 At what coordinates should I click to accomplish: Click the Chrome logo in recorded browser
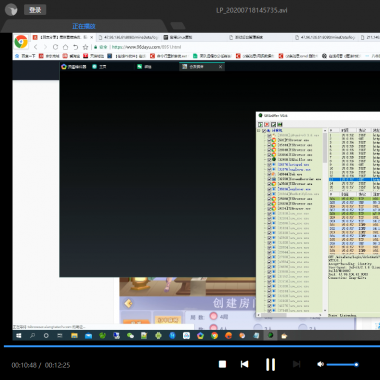(21, 42)
